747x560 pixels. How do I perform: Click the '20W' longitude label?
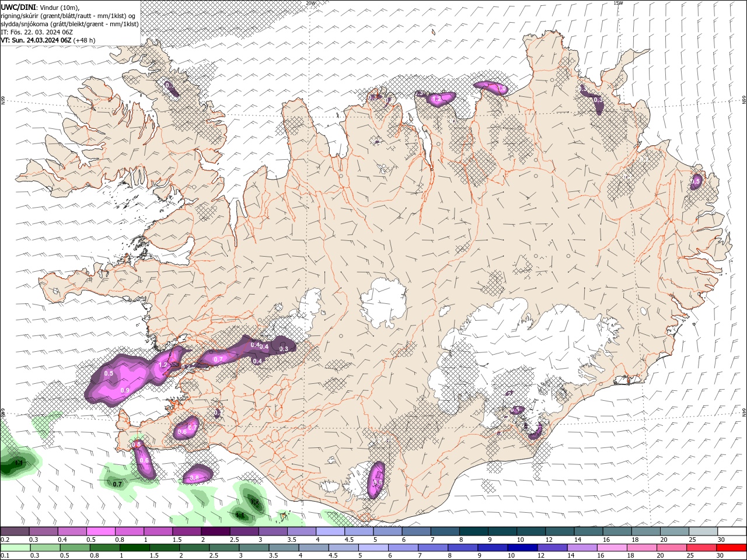pyautogui.click(x=310, y=3)
